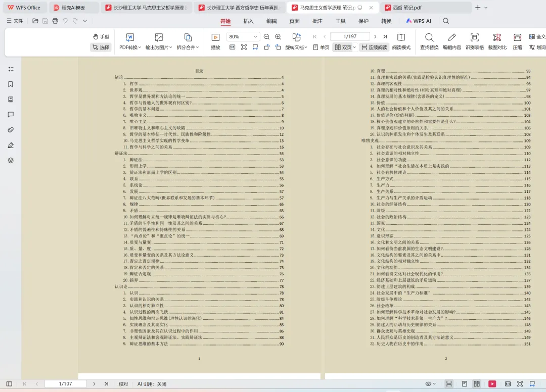The height and width of the screenshot is (392, 546).
Task: Expand double page options arrow
Action: (354, 47)
